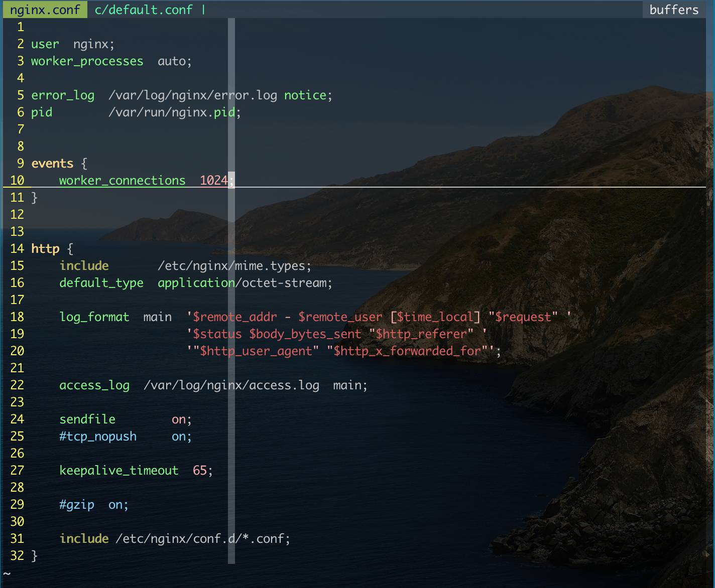Place cursor on "keepalive_timeout"

pos(119,471)
